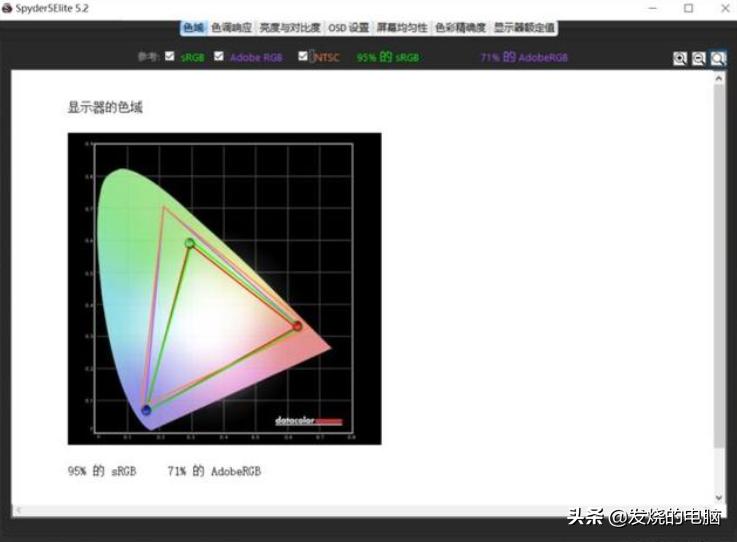
Task: Click the purple '71% 的 AdobeRGB' toolbar text
Action: [x=524, y=57]
